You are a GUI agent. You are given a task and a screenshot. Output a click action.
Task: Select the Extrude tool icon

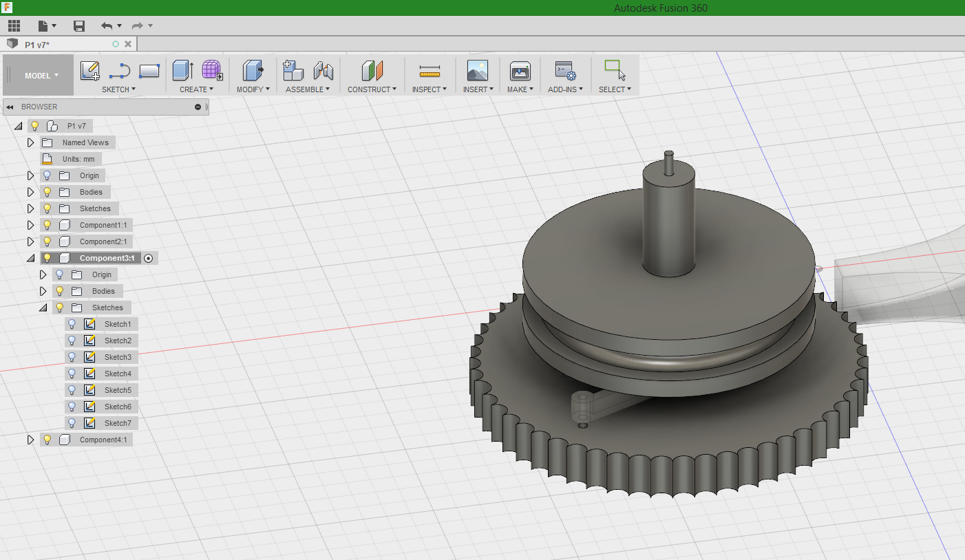click(182, 70)
